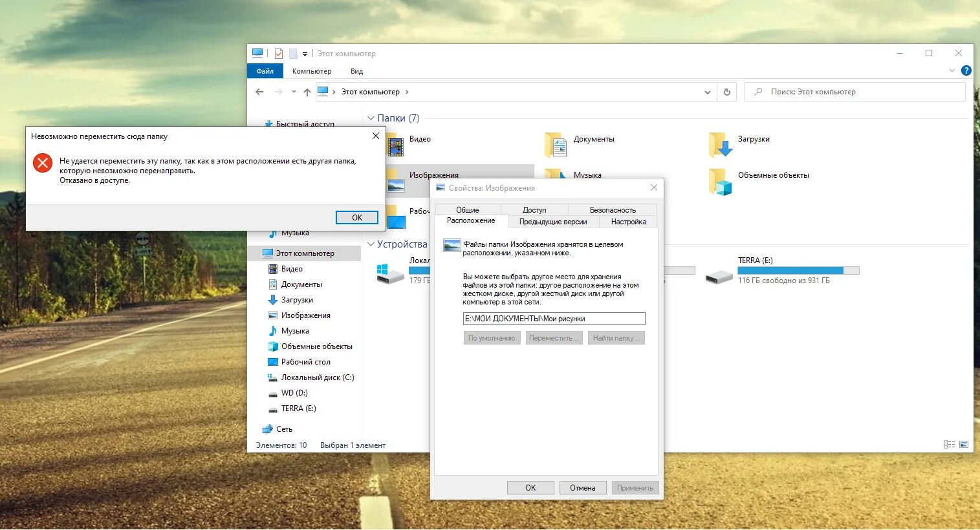
Task: Open the Компьютер ribbon tab
Action: click(x=312, y=71)
